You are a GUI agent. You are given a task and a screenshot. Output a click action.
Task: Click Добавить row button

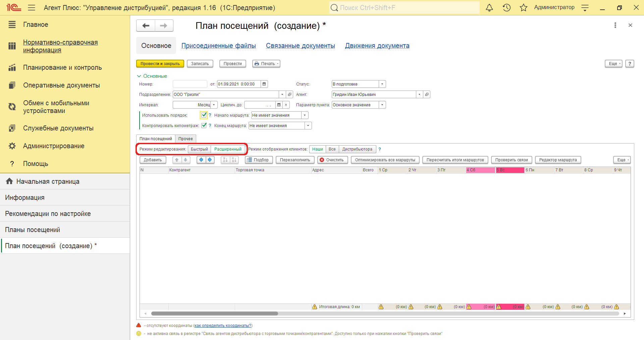[x=153, y=160]
